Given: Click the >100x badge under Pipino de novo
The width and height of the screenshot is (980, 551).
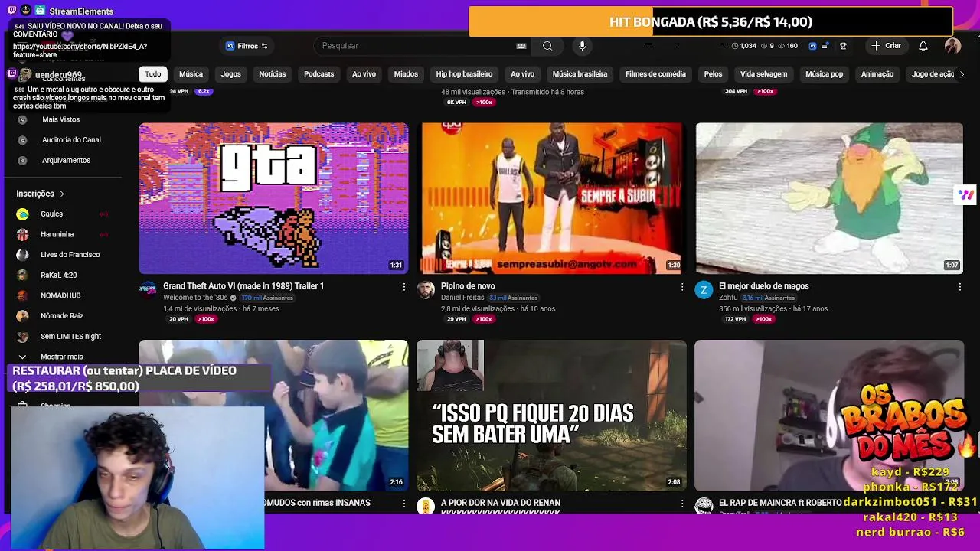Looking at the screenshot, I should point(483,319).
